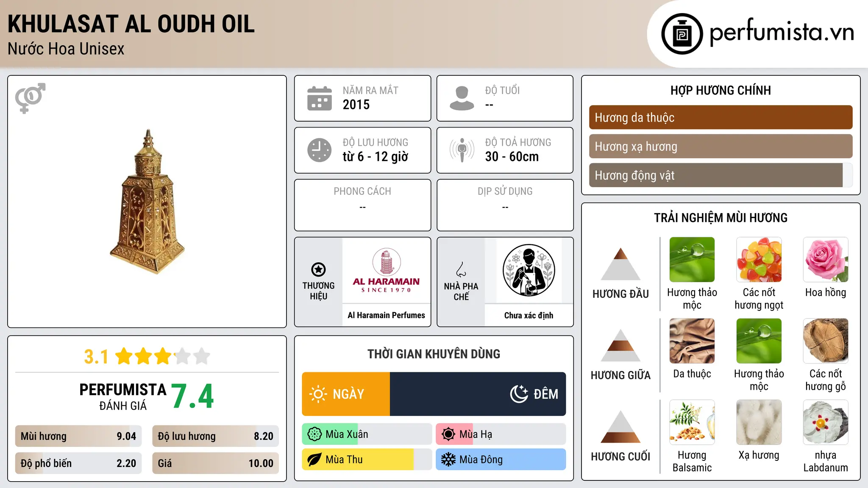Click the longevity value từ 6 - 12 giờ

pyautogui.click(x=375, y=157)
